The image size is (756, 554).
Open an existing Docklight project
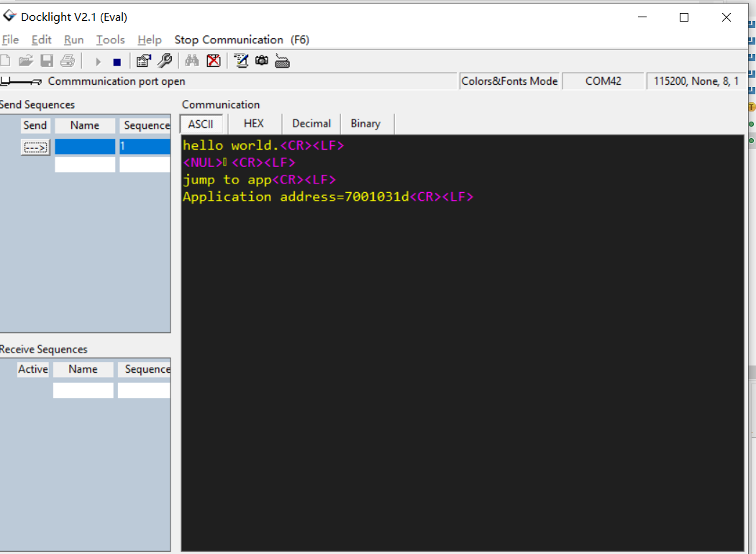pyautogui.click(x=26, y=60)
